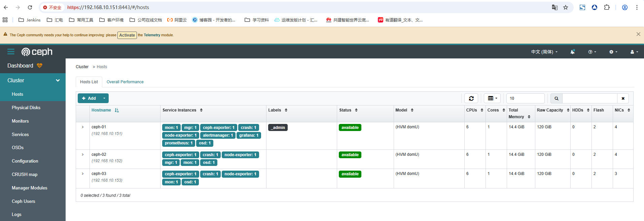Click the _admin label on ceph-01

click(x=278, y=128)
